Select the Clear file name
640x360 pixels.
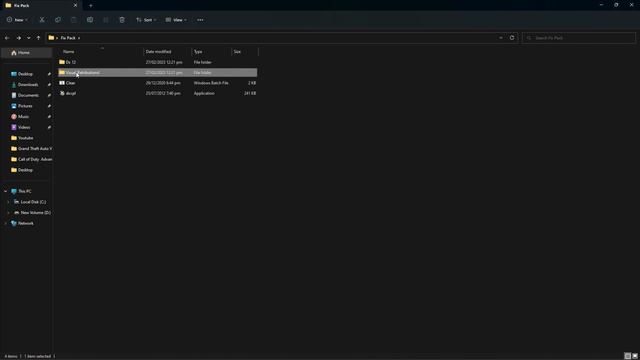[x=71, y=83]
